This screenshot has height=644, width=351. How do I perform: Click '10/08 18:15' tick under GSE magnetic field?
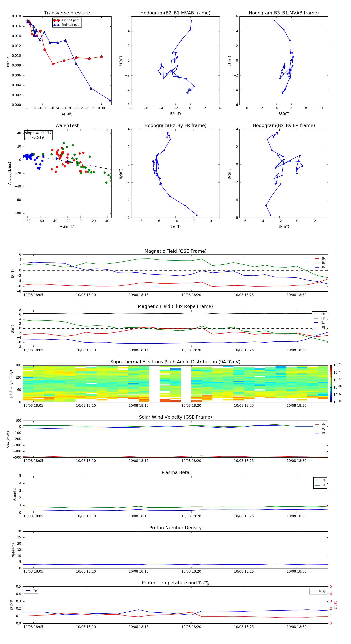(139, 295)
